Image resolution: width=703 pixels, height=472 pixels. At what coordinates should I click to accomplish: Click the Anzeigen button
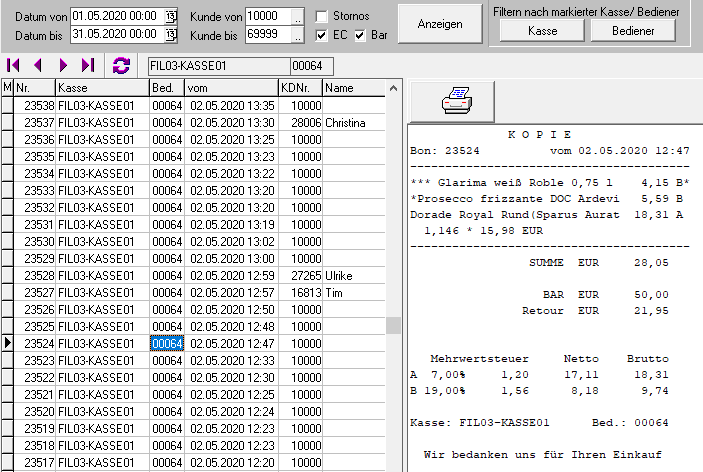pos(440,24)
